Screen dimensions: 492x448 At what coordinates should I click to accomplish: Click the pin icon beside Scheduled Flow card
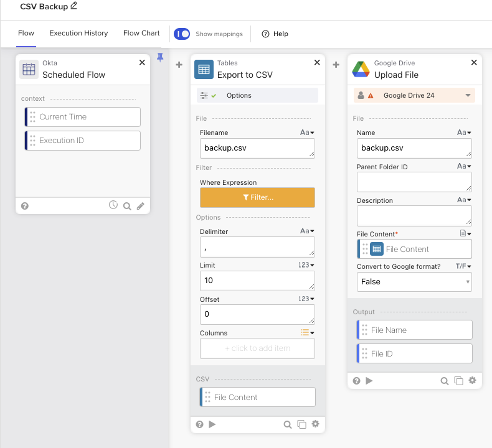160,57
